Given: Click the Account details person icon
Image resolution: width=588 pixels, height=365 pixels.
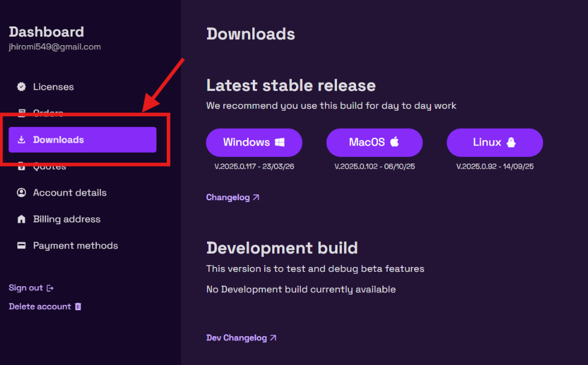Looking at the screenshot, I should 22,192.
